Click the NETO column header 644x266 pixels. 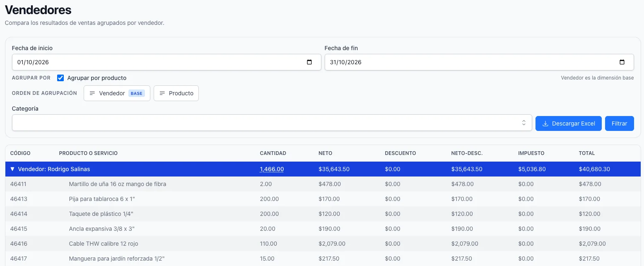[326, 153]
